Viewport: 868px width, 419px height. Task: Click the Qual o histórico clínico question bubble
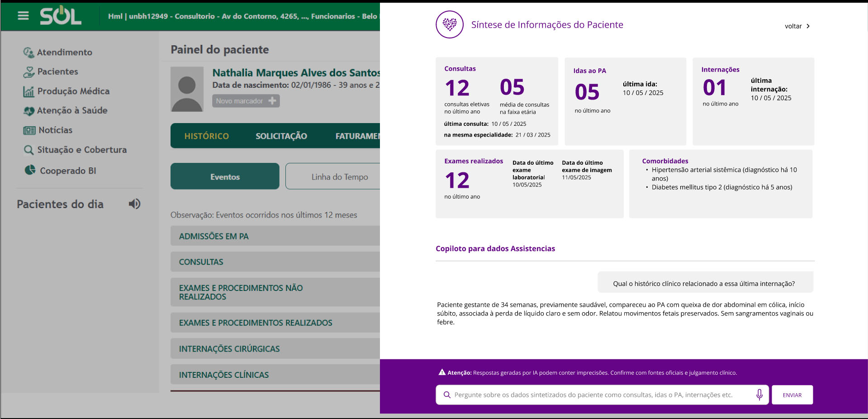pyautogui.click(x=705, y=283)
